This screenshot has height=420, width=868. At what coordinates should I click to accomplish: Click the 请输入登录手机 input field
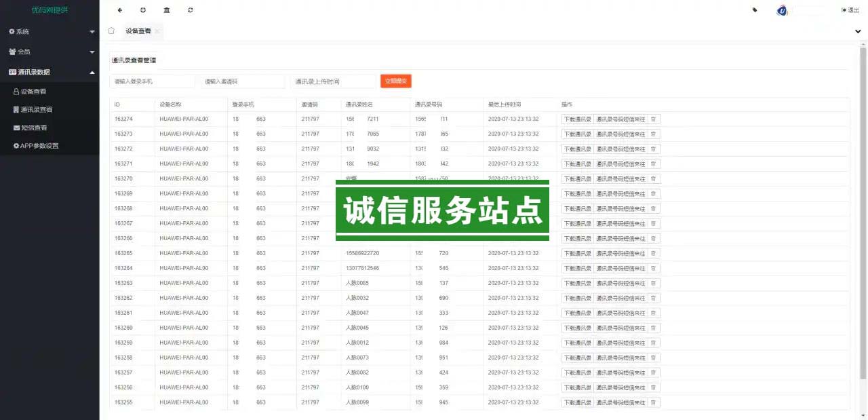coord(152,81)
